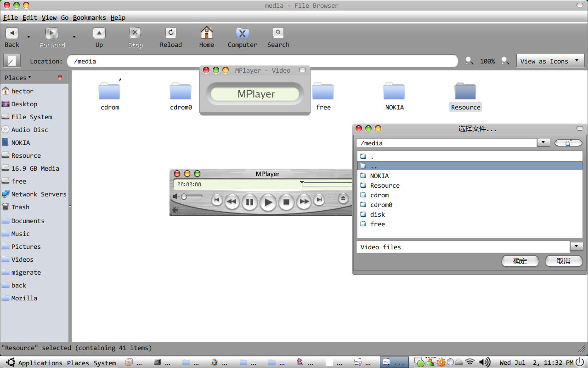
Task: Click the 确定 confirm button
Action: 520,261
